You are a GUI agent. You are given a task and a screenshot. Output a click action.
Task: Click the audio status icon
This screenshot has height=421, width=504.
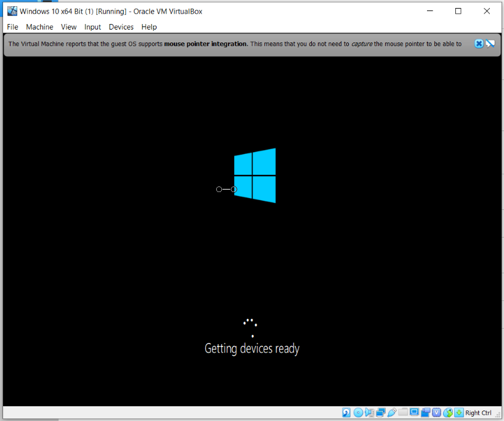pyautogui.click(x=370, y=412)
